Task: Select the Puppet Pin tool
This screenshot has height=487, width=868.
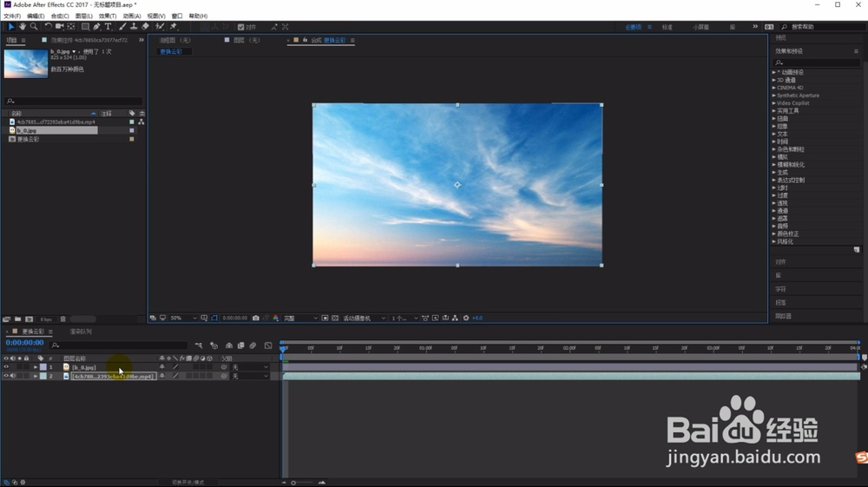Action: 174,27
